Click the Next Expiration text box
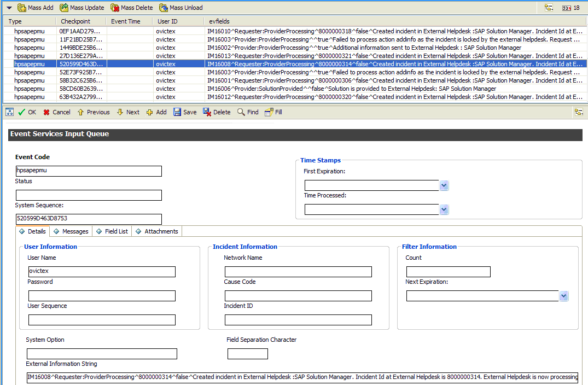 coord(482,296)
